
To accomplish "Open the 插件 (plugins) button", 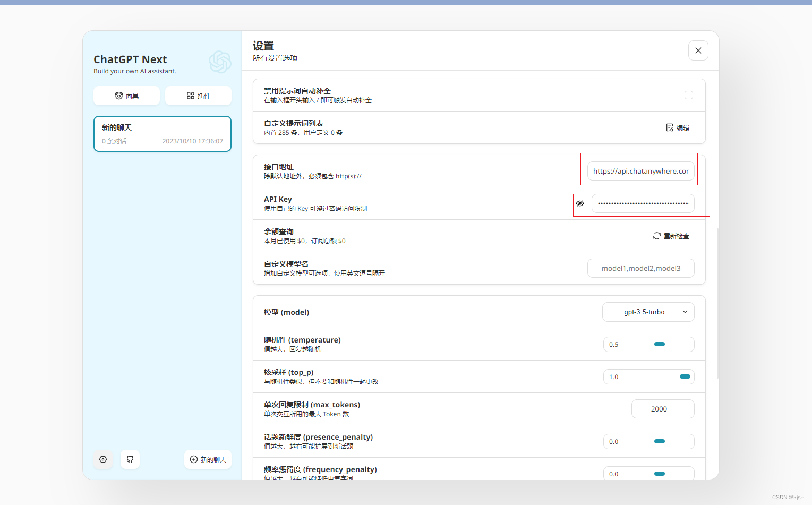I will (198, 96).
